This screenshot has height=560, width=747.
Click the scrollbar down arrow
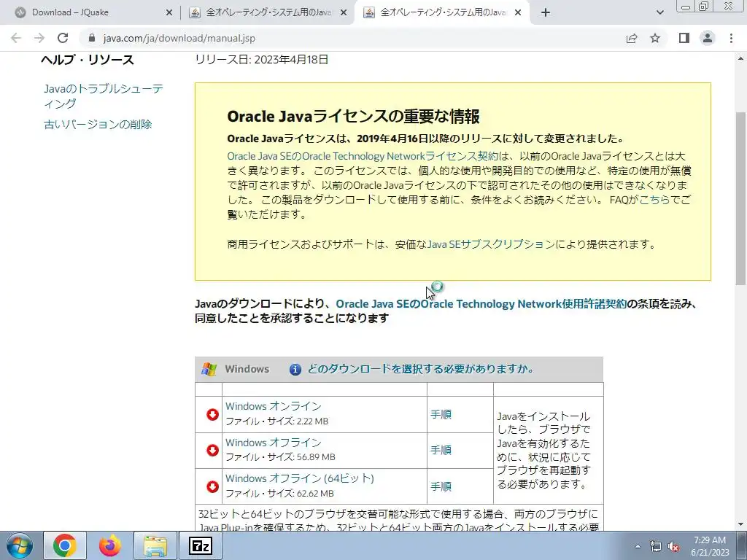(741, 524)
